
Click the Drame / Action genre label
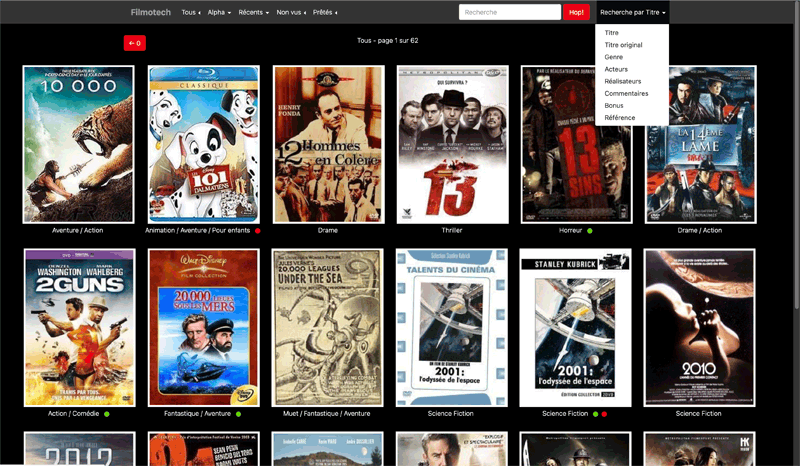699,230
